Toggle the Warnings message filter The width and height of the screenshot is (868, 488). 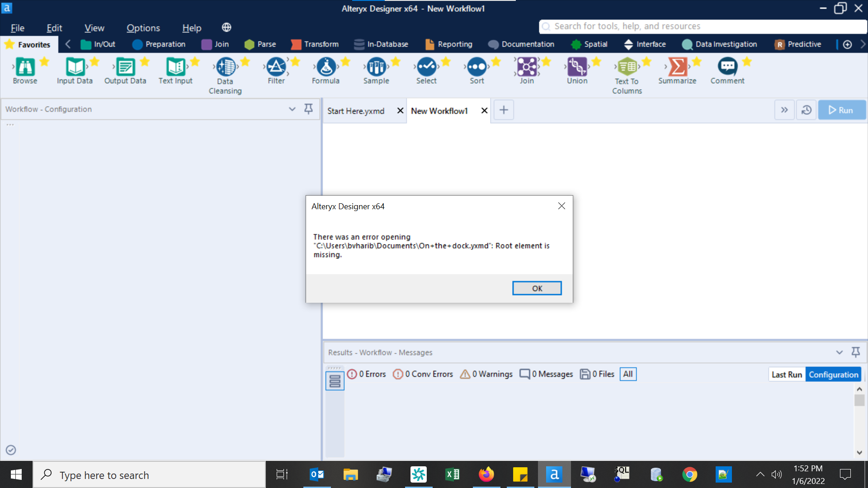point(486,374)
